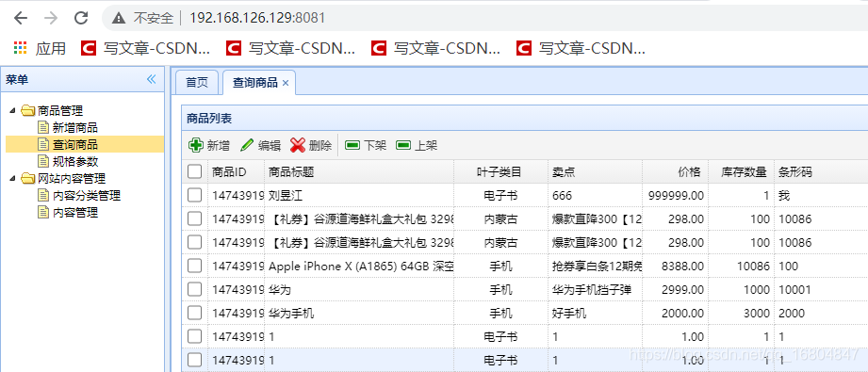
Task: Click the document icon beside 内容分类管理
Action: point(43,195)
